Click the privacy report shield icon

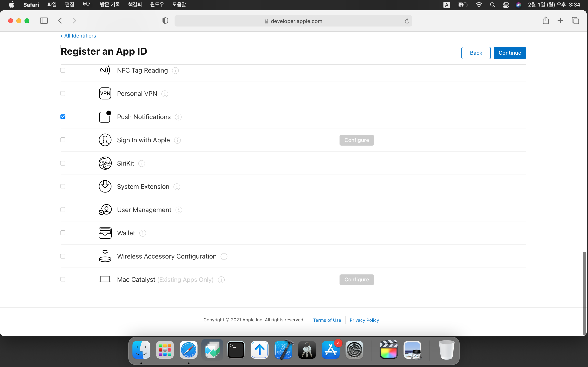click(x=165, y=21)
